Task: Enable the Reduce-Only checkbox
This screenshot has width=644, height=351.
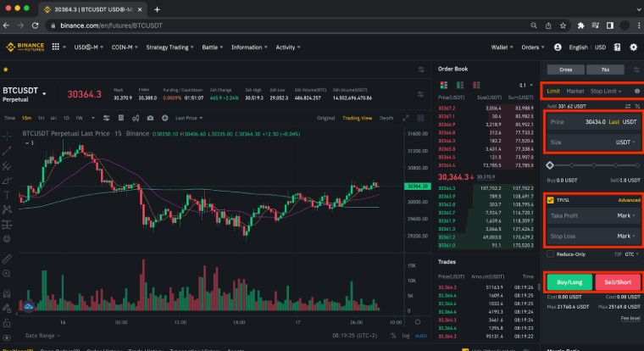Action: [550, 254]
